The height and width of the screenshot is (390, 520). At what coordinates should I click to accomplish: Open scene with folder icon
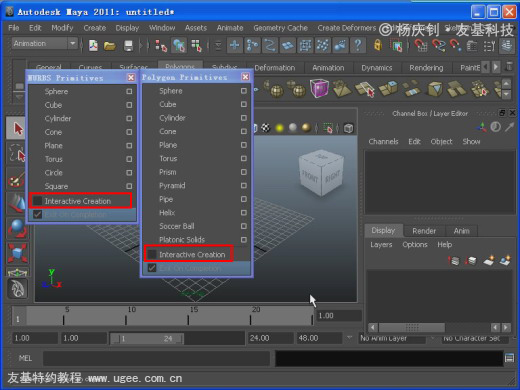[x=109, y=45]
